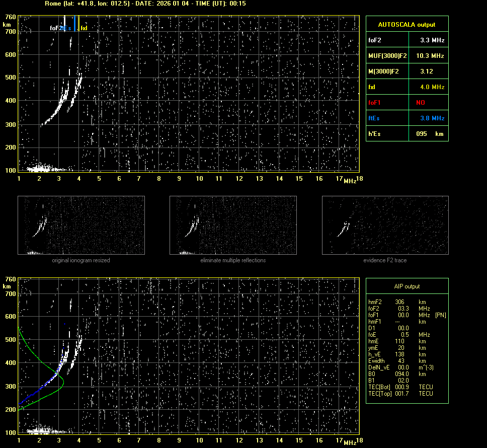Click the blue ftEs marker line on upper ionogram
This screenshot has height=448, width=487.
pyautogui.click(x=74, y=23)
